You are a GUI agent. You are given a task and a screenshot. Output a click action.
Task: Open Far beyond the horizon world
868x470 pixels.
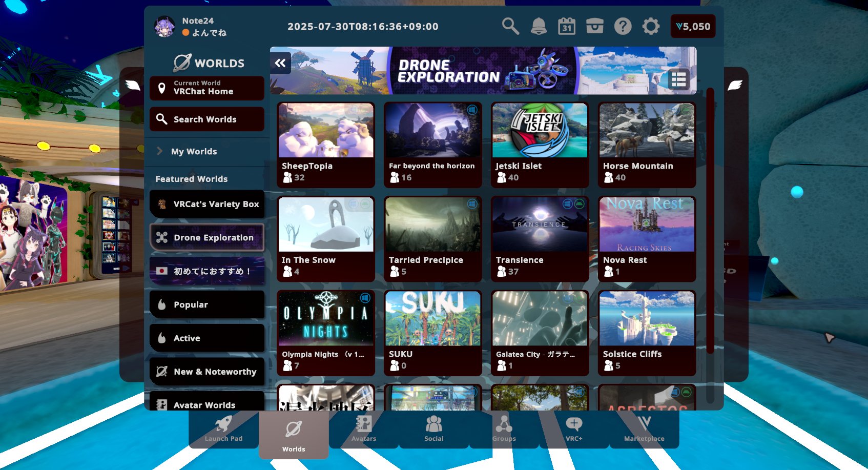point(433,145)
